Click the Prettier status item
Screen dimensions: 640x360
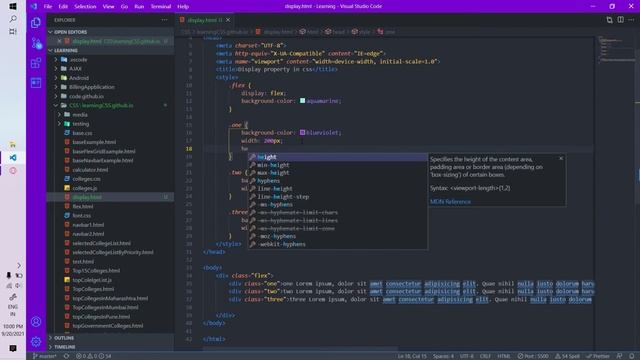click(x=598, y=356)
